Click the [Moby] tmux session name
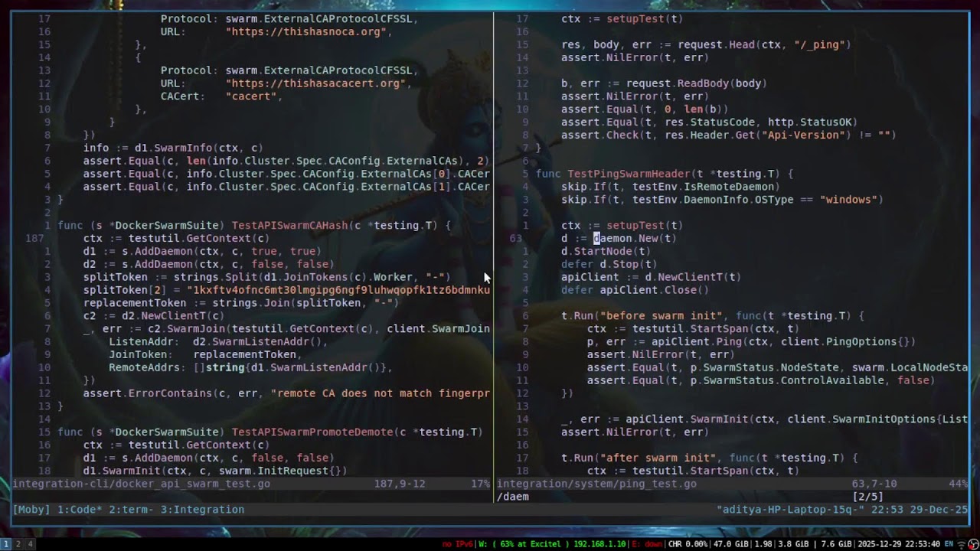Viewport: 980px width, 551px height. coord(31,510)
